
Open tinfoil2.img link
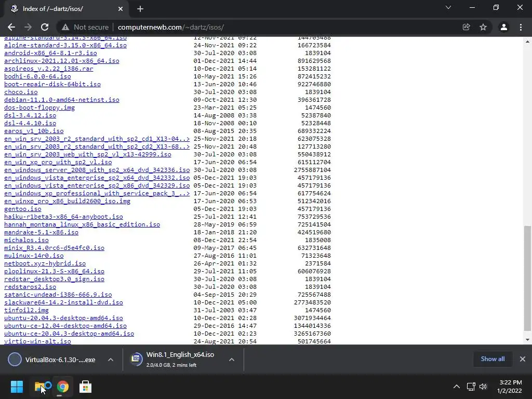[x=26, y=311]
